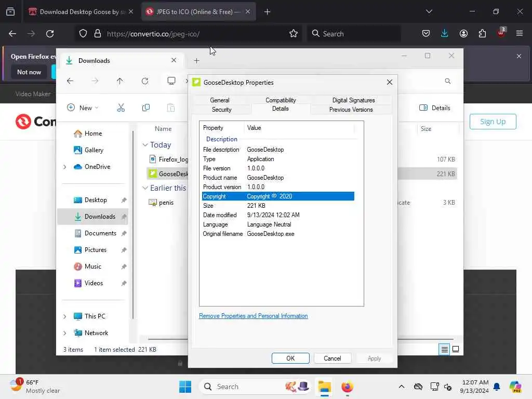Image resolution: width=532 pixels, height=399 pixels.
Task: Click Cancel in Properties dialog
Action: [332, 358]
